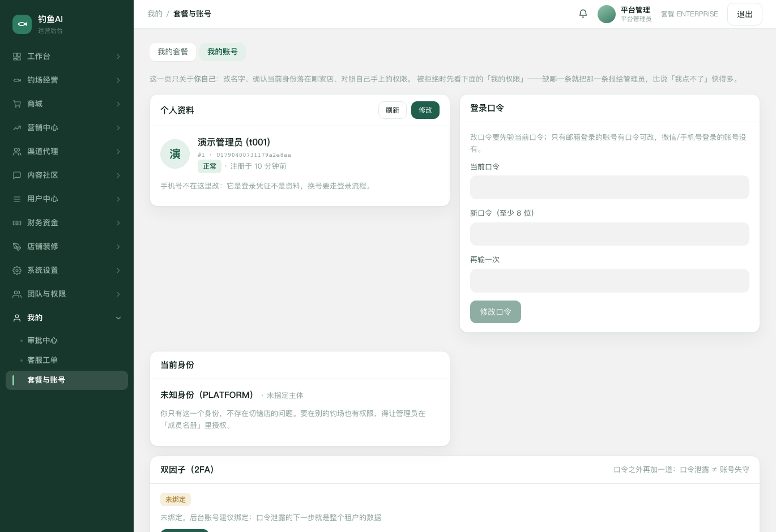This screenshot has height=532, width=776.
Task: Switch to the 我的套餐 tab
Action: [173, 52]
